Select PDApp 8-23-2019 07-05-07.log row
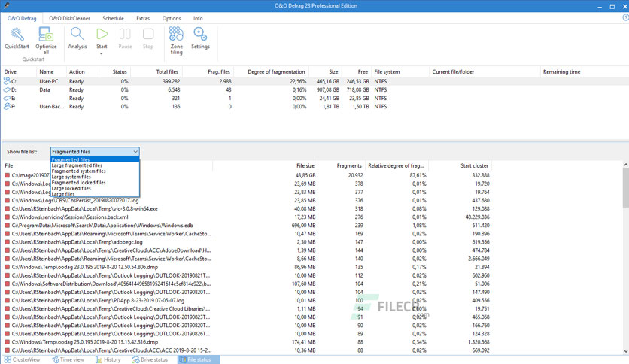Viewport: 629px width, 364px height. click(x=247, y=300)
